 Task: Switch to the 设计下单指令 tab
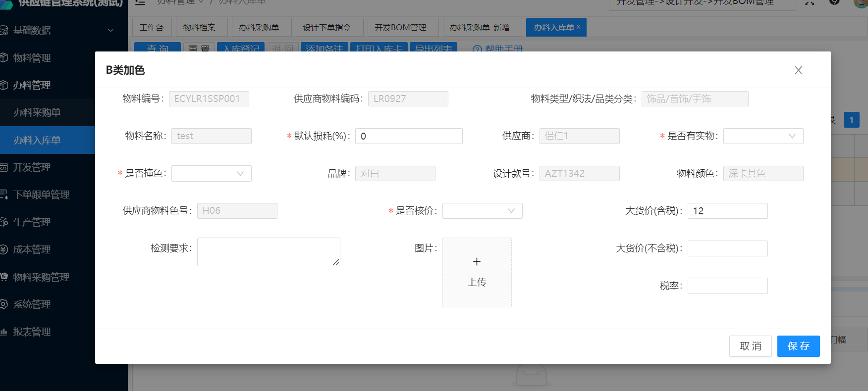click(x=327, y=28)
